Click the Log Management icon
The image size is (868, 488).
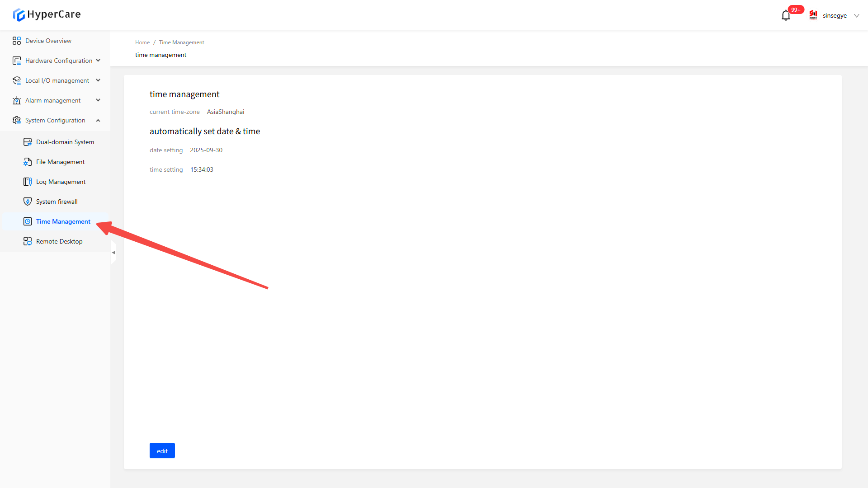[x=28, y=182]
